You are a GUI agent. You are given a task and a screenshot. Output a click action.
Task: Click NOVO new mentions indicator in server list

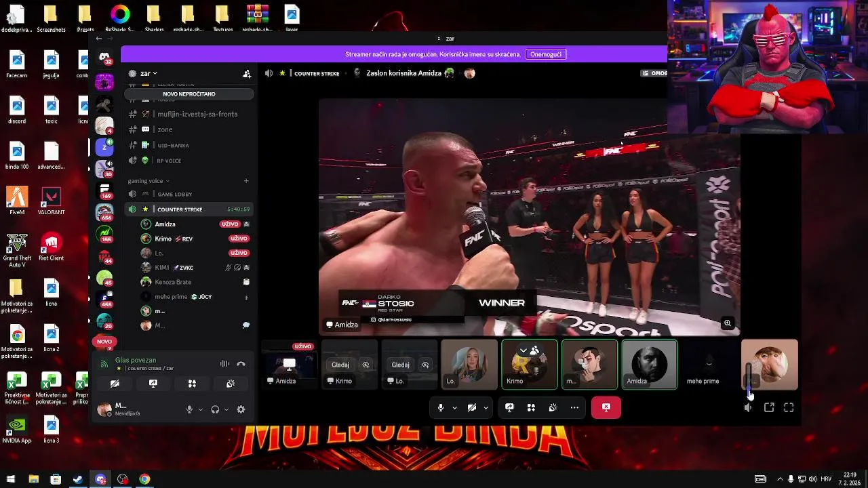pos(104,342)
